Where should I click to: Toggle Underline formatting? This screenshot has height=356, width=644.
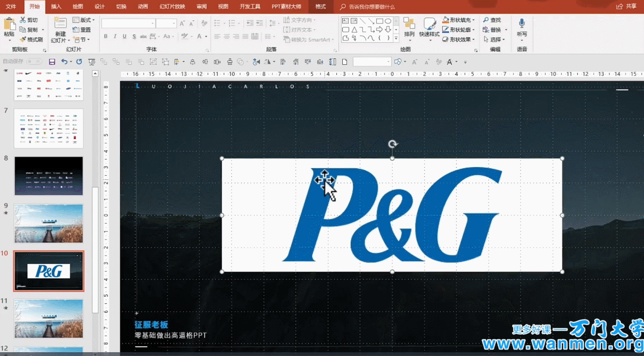click(125, 36)
